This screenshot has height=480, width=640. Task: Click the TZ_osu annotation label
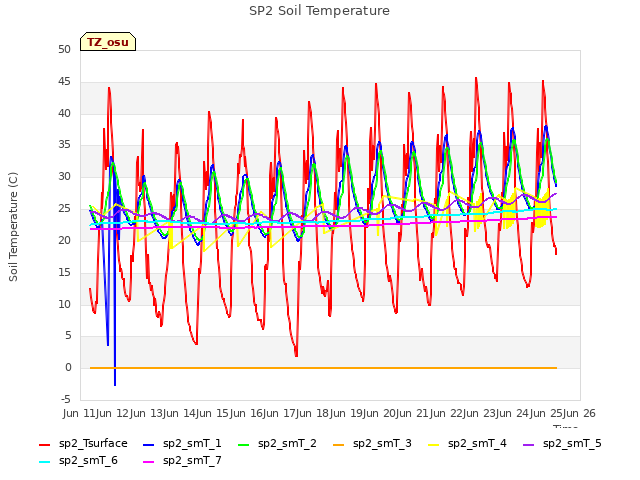click(x=108, y=42)
